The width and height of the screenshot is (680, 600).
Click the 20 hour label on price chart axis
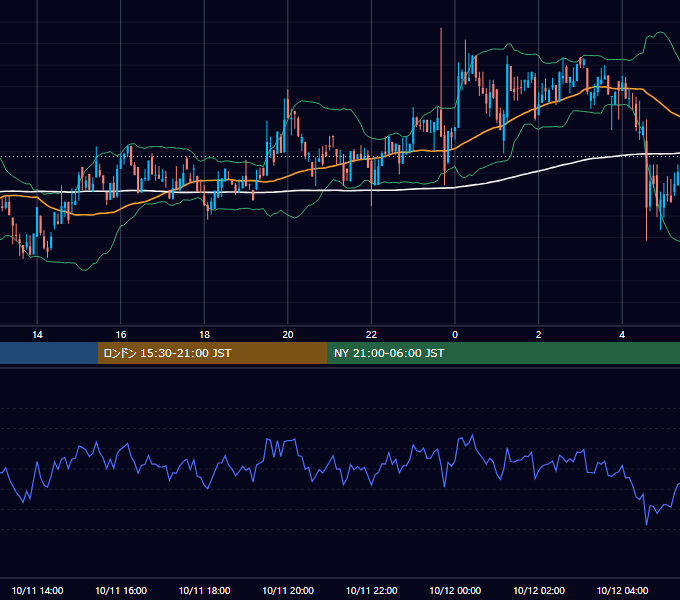coord(288,335)
